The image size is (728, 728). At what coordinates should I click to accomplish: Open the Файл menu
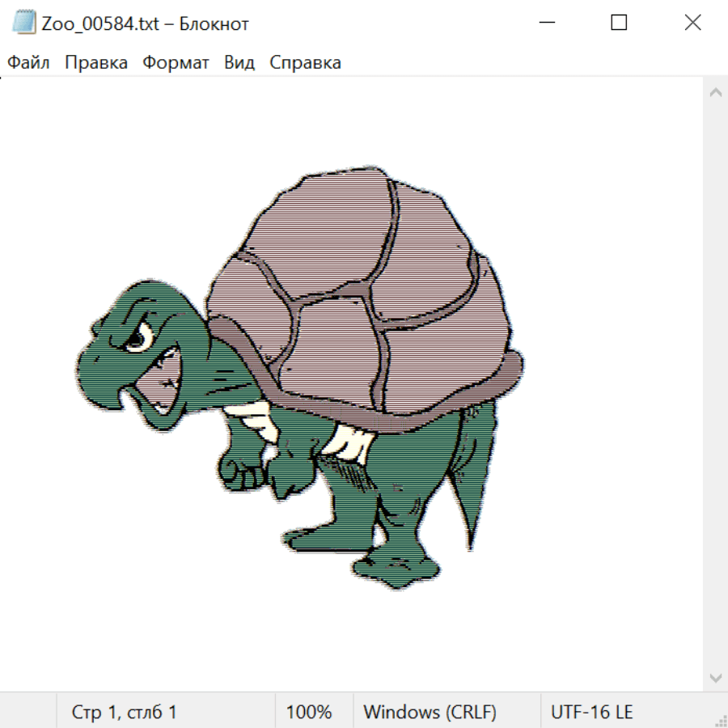point(28,63)
